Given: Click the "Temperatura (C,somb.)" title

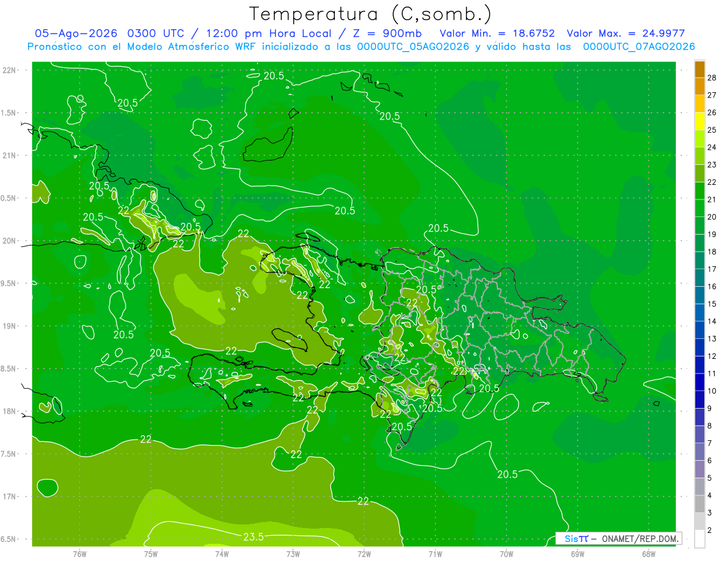Looking at the screenshot, I should 371,14.
